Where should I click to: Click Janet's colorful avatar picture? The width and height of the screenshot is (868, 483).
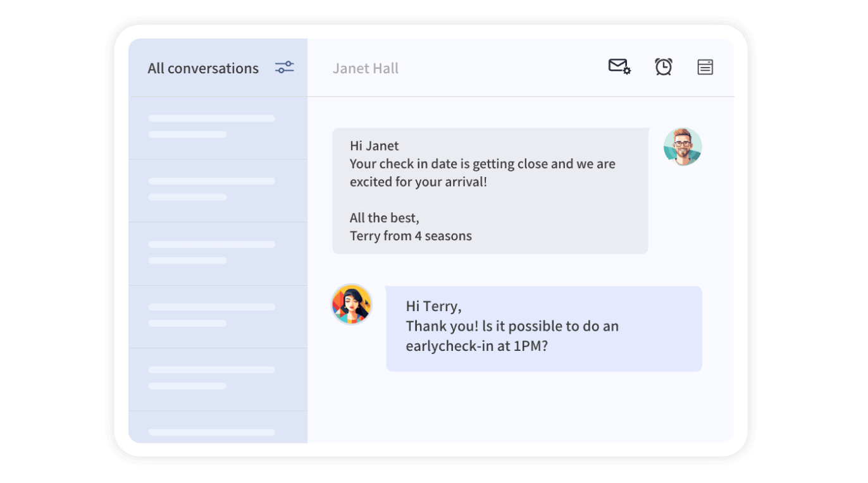pyautogui.click(x=352, y=304)
